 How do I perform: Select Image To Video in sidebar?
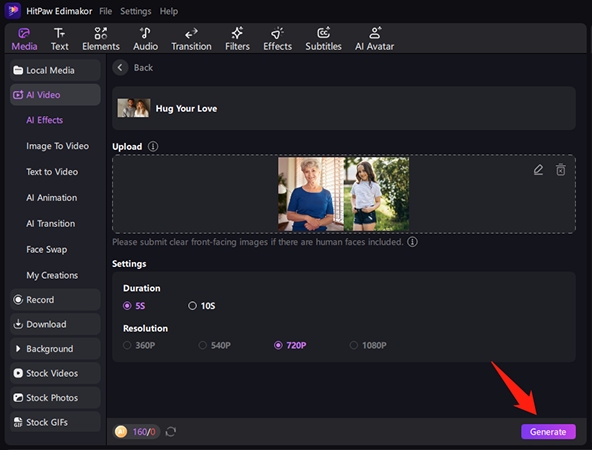coord(57,146)
